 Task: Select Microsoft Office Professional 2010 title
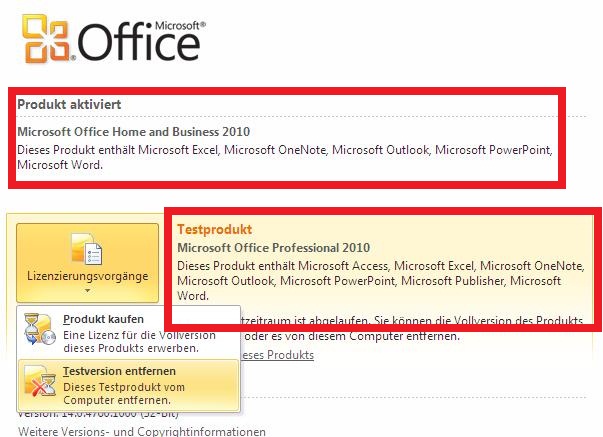pos(273,247)
